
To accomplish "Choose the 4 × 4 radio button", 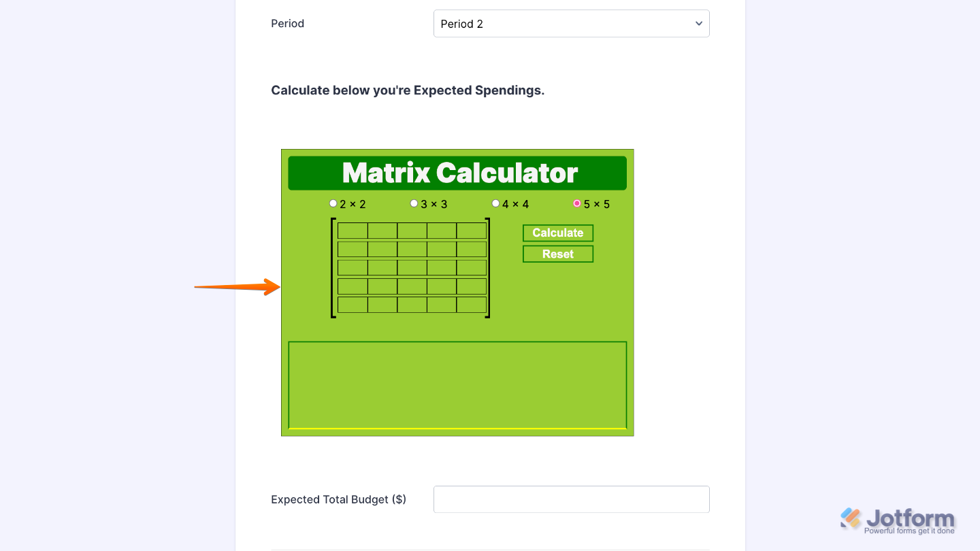I will 495,203.
